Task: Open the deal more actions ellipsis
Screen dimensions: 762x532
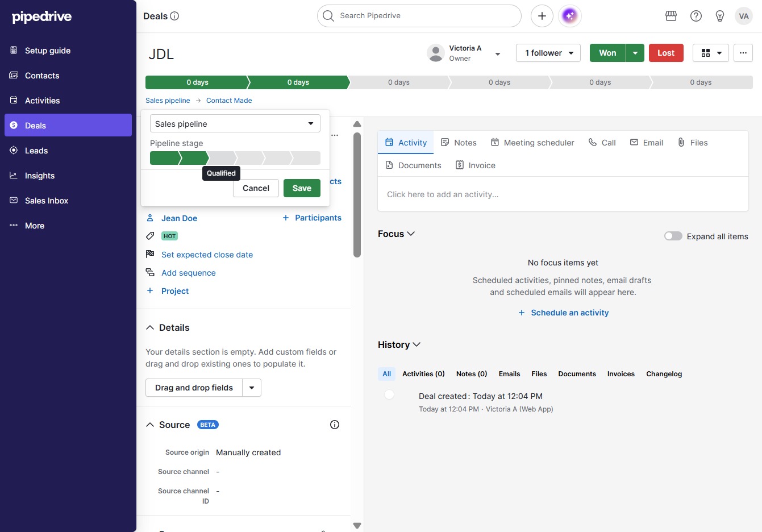Action: (x=743, y=53)
